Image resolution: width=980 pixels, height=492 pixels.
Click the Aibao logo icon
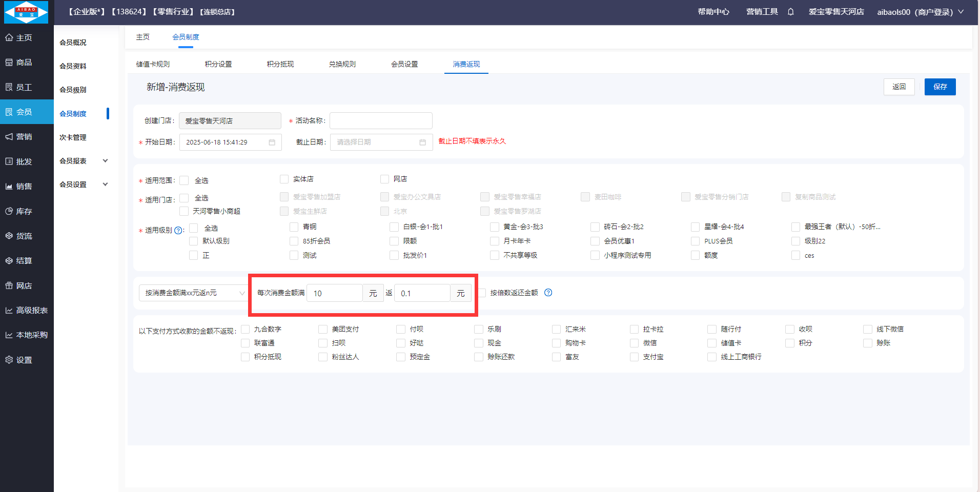[26, 12]
